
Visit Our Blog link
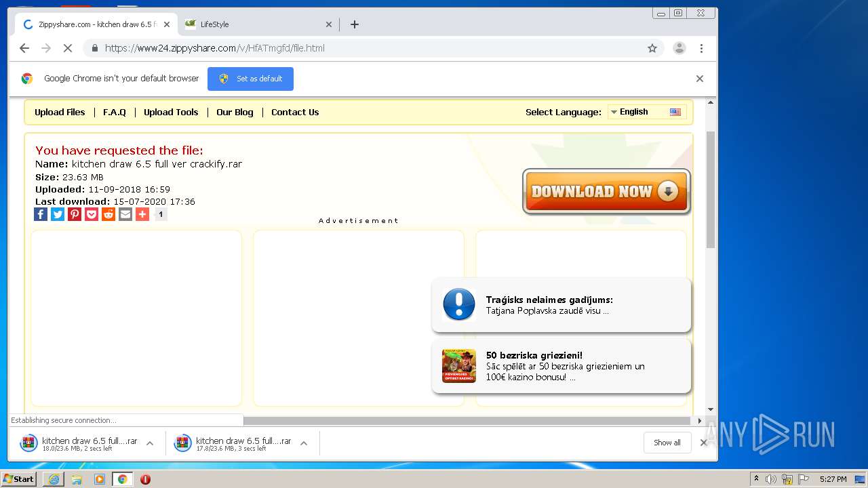(x=235, y=113)
